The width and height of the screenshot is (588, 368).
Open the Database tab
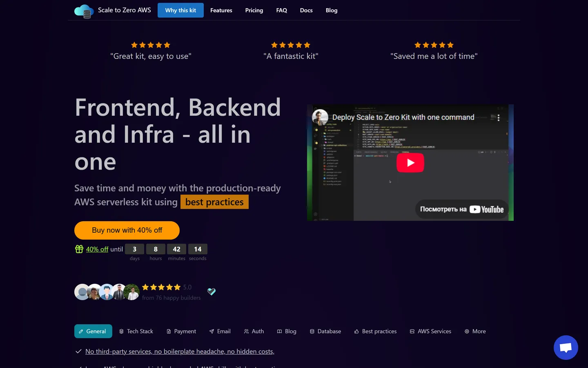(x=325, y=331)
